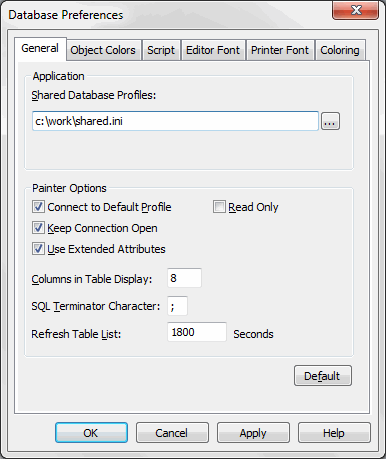This screenshot has height=459, width=386.
Task: Close the Database Preferences dialog
Action: pos(355,10)
